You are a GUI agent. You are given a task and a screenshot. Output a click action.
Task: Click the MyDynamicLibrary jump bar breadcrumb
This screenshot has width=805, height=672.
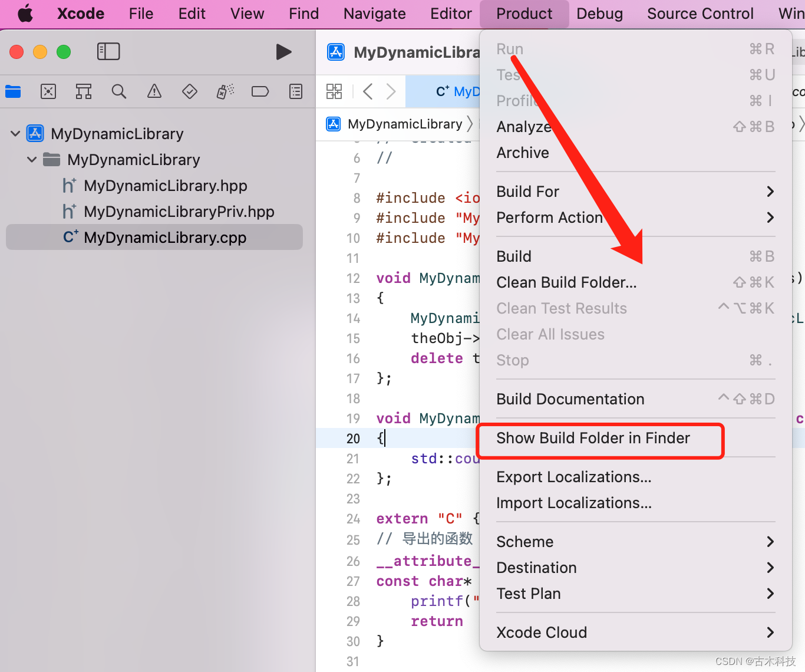tap(405, 124)
